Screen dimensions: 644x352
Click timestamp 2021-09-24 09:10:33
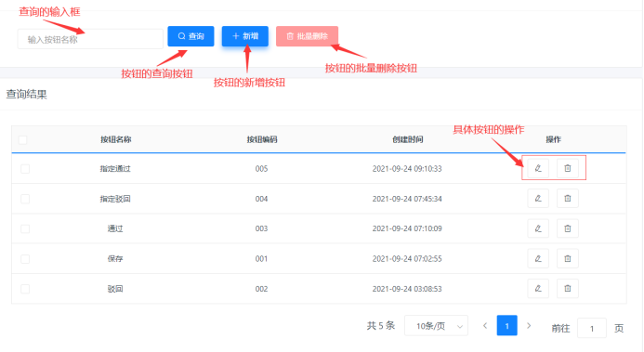(407, 169)
